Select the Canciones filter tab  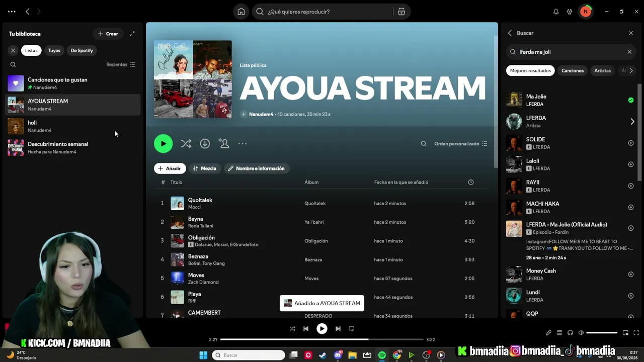pyautogui.click(x=573, y=71)
